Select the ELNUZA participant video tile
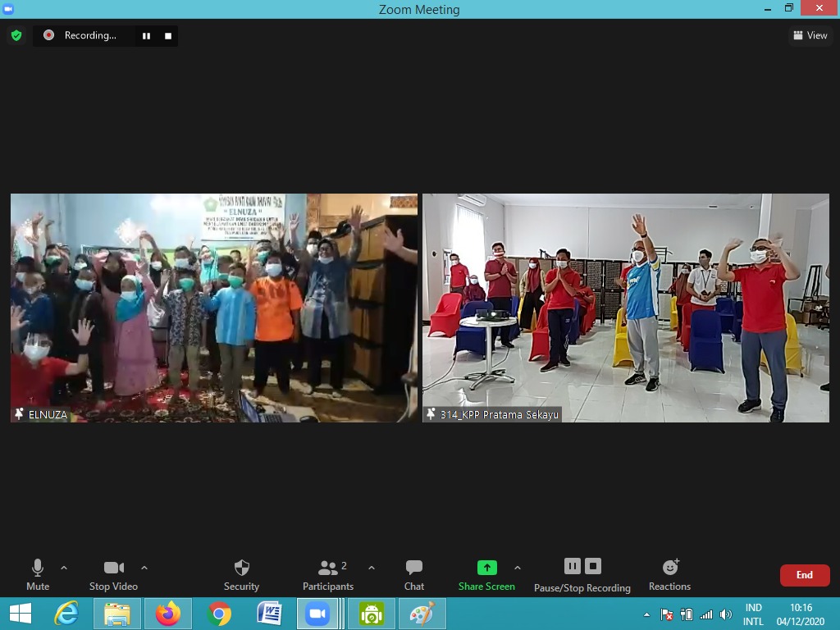Image resolution: width=840 pixels, height=630 pixels. [213, 308]
